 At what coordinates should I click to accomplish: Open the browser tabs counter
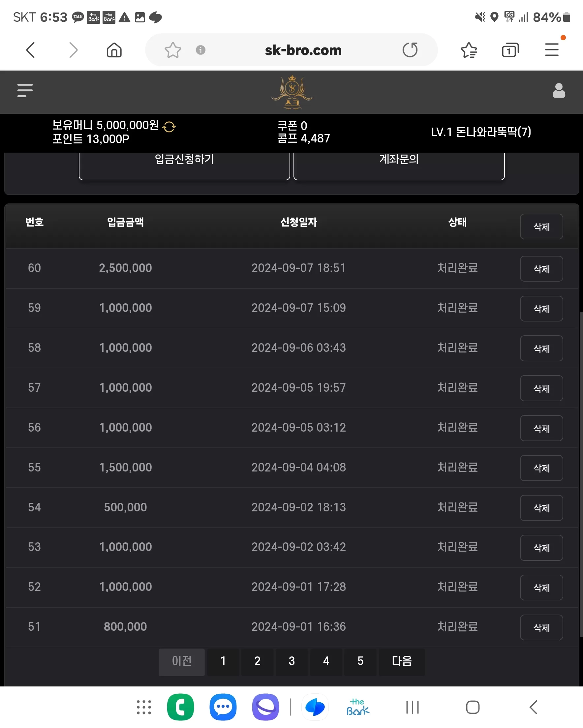(510, 50)
